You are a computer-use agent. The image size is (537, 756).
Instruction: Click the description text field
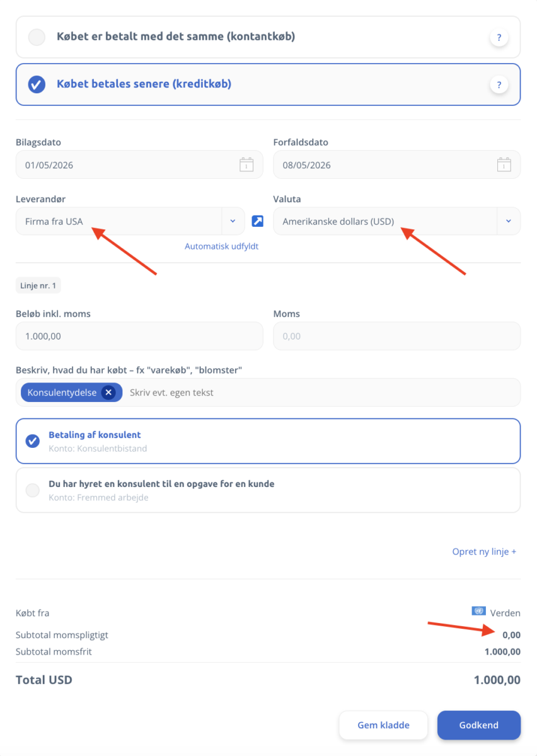321,392
